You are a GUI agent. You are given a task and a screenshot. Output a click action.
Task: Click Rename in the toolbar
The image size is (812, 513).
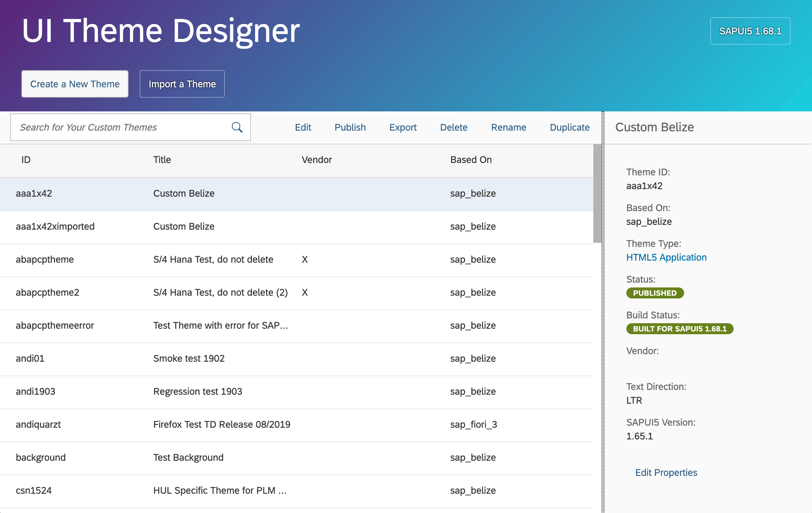pos(508,127)
